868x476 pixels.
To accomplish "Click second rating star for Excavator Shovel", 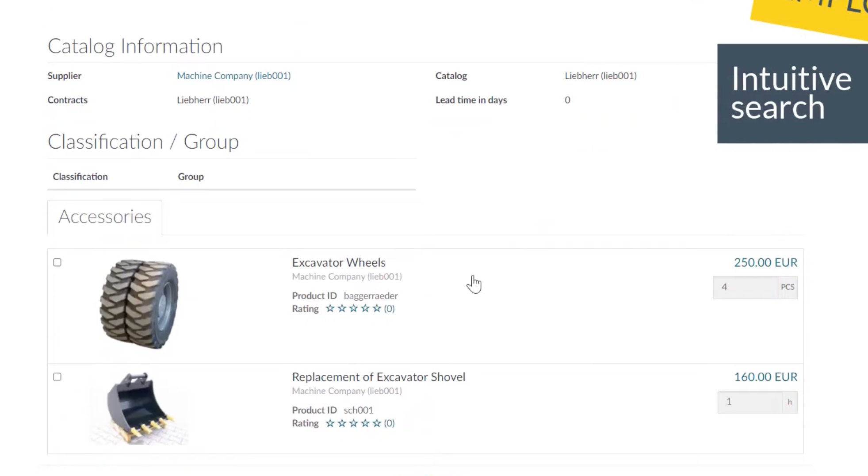I will (342, 423).
